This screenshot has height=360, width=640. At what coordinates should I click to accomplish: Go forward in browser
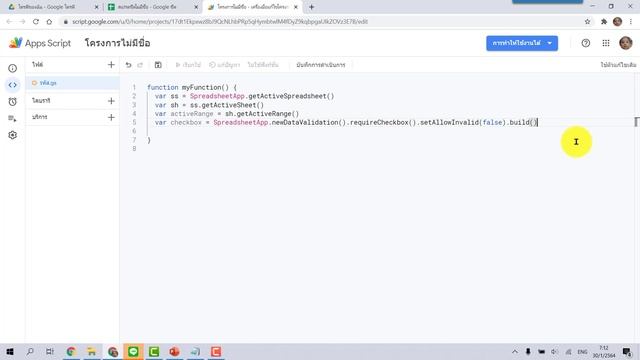[22, 22]
